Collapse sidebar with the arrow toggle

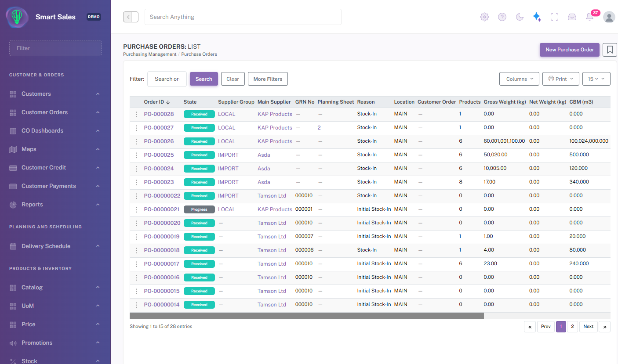131,17
